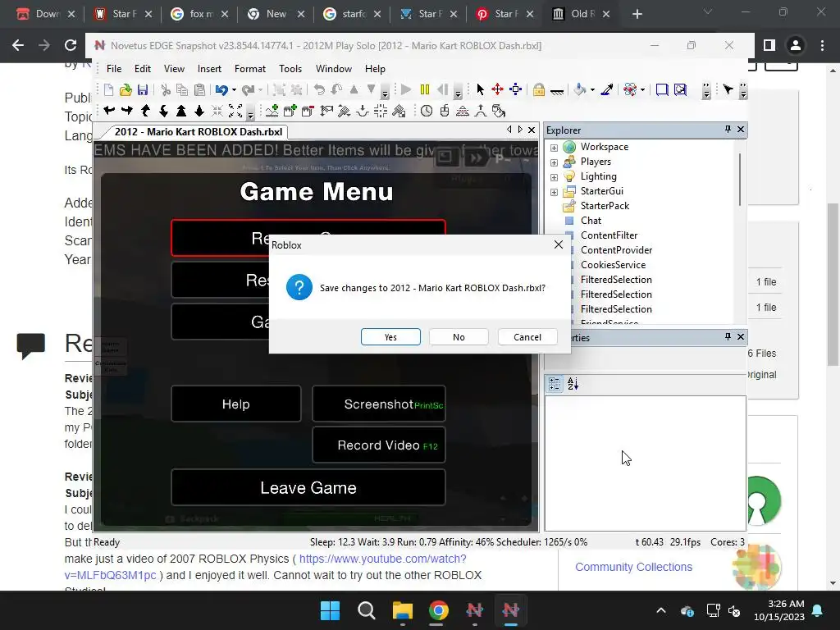Viewport: 840px width, 630px height.
Task: Click the clock icon in toolbar
Action: 427,111
